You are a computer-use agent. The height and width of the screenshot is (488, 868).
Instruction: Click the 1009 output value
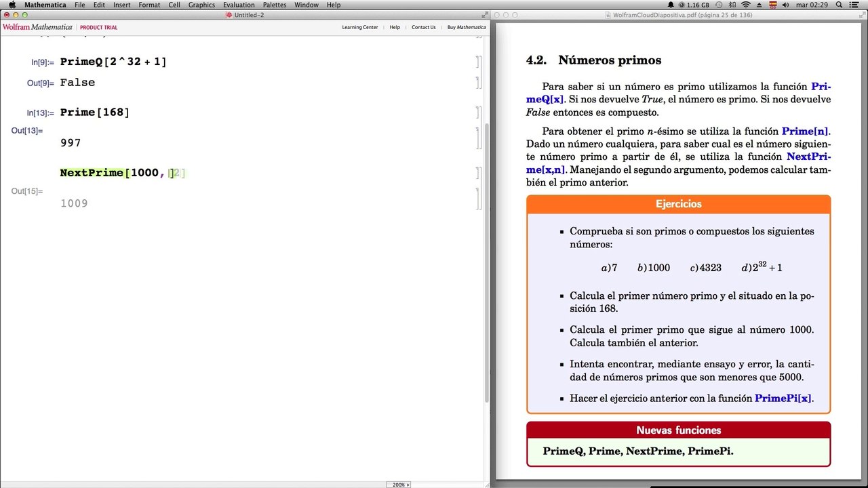click(74, 203)
